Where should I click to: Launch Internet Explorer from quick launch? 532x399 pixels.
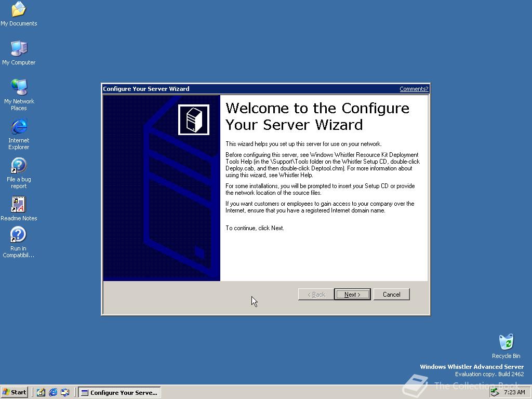53,393
